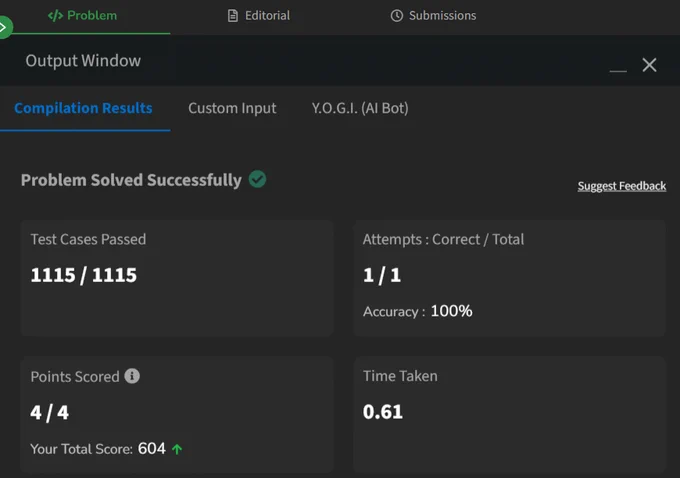This screenshot has height=478, width=680.
Task: Click the info icon next to Points Scored
Action: tap(132, 376)
